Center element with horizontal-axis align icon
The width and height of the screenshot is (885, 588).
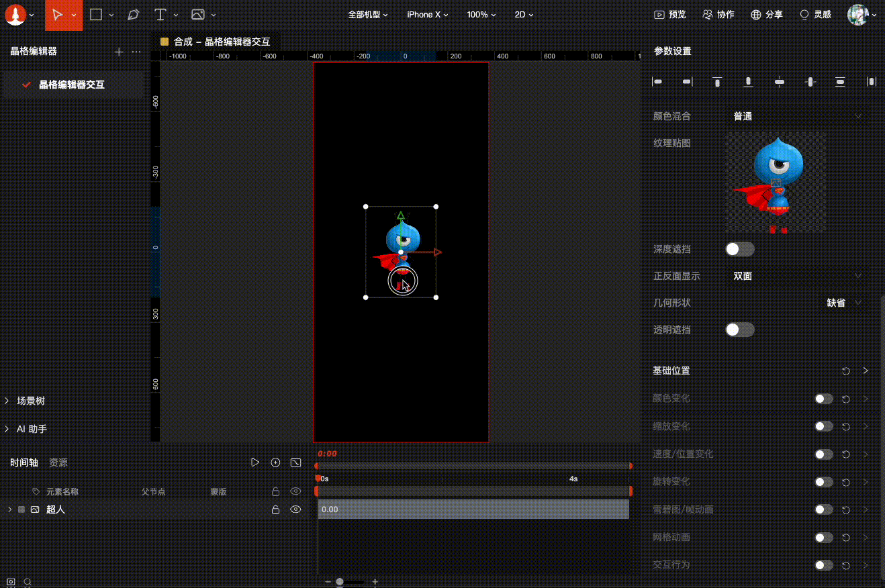pyautogui.click(x=779, y=82)
